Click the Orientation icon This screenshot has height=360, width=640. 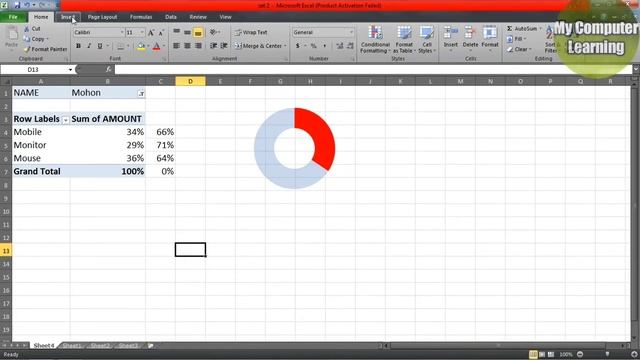pos(213,32)
